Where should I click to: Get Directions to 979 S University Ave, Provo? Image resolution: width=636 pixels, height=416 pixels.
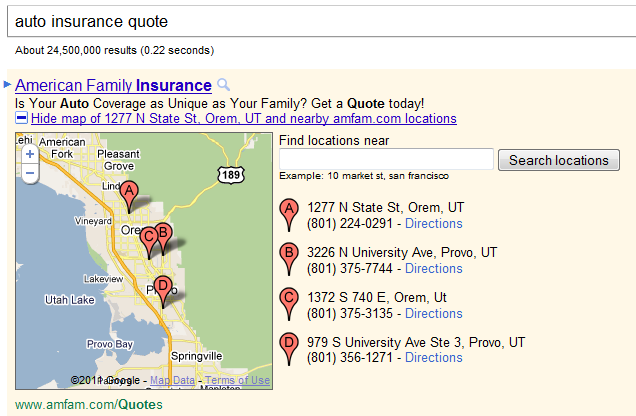point(433,357)
